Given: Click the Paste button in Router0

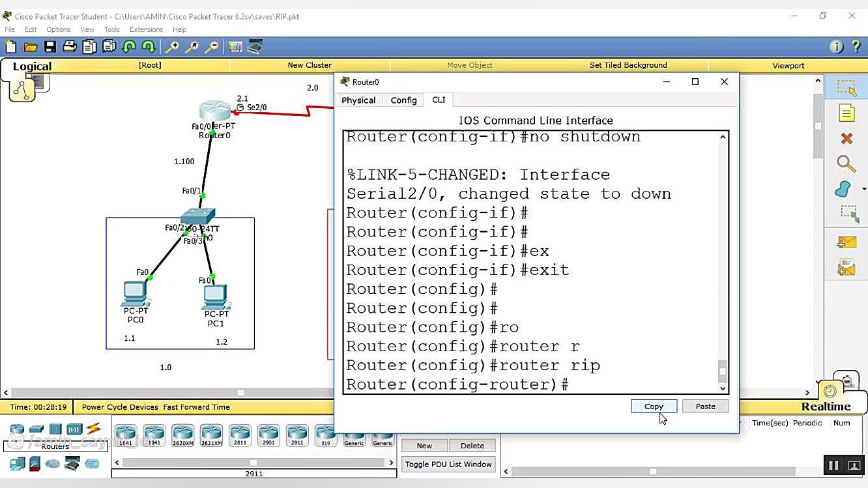Looking at the screenshot, I should (x=705, y=406).
